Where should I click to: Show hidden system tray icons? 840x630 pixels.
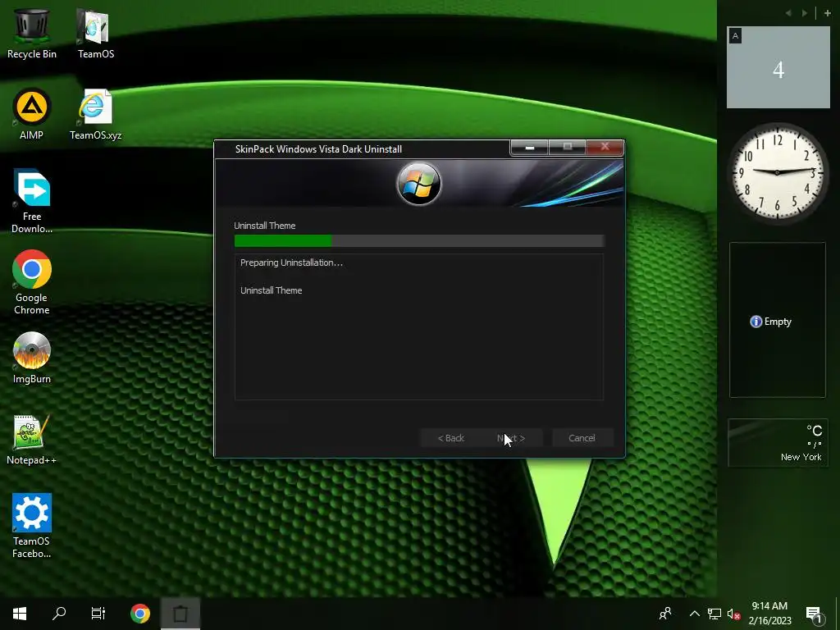coord(694,614)
